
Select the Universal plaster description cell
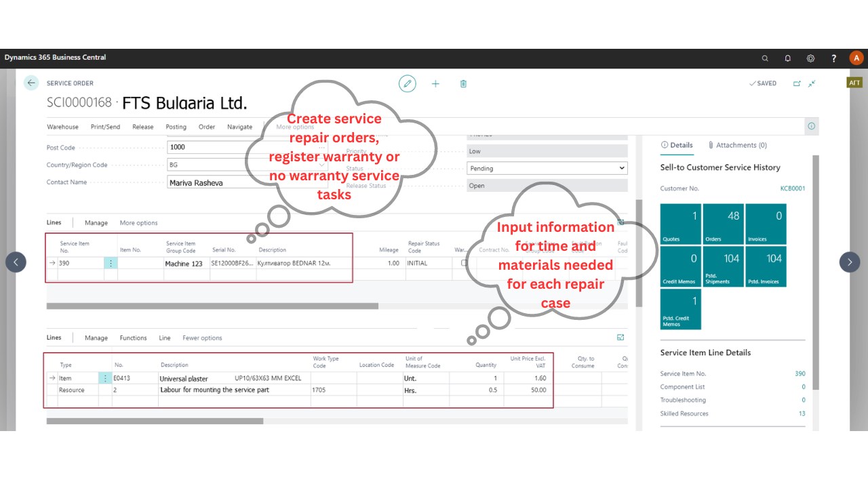[x=234, y=378]
